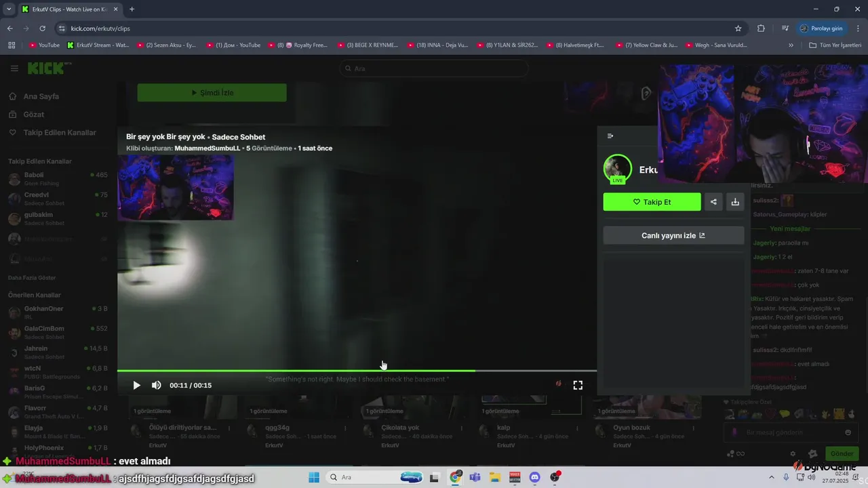Screen dimensions: 868x488
Task: Follow the channel with Takip Et
Action: pyautogui.click(x=652, y=202)
